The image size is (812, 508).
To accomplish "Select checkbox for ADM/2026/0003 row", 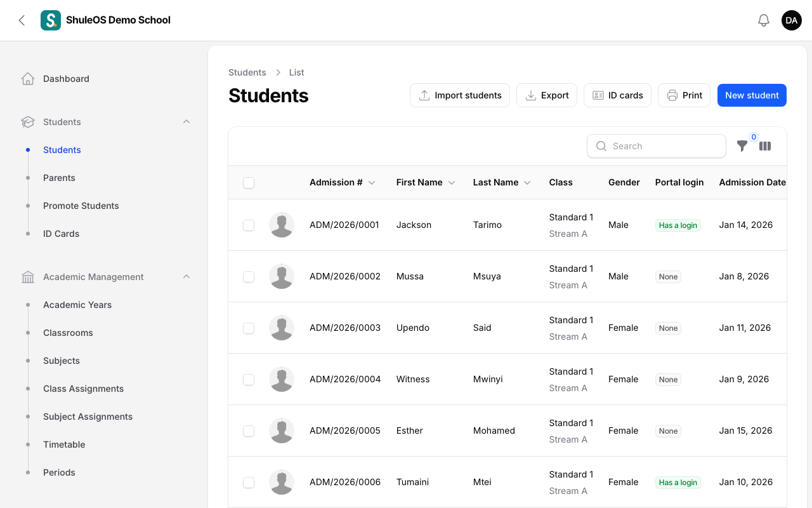I will (249, 328).
